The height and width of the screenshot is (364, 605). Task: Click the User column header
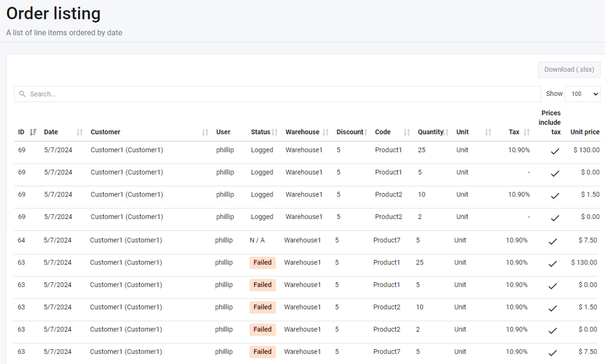223,132
